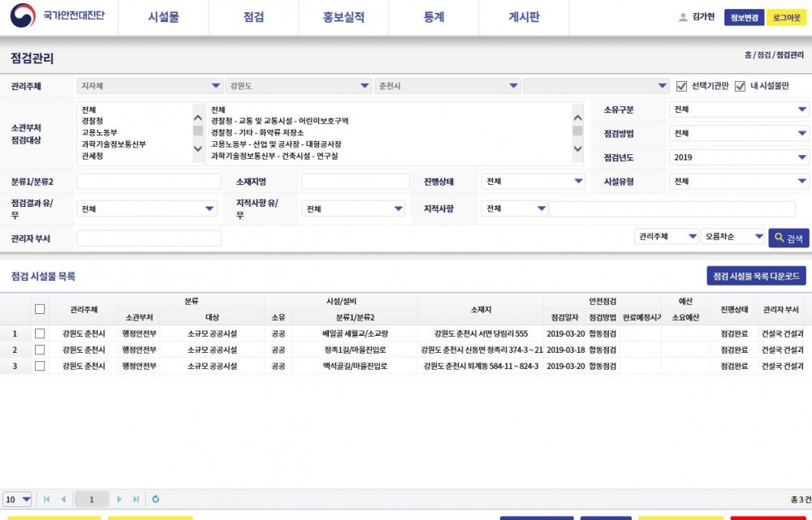Select 경찰청 in 소관부처 list
Image resolution: width=812 pixels, height=520 pixels.
[93, 121]
